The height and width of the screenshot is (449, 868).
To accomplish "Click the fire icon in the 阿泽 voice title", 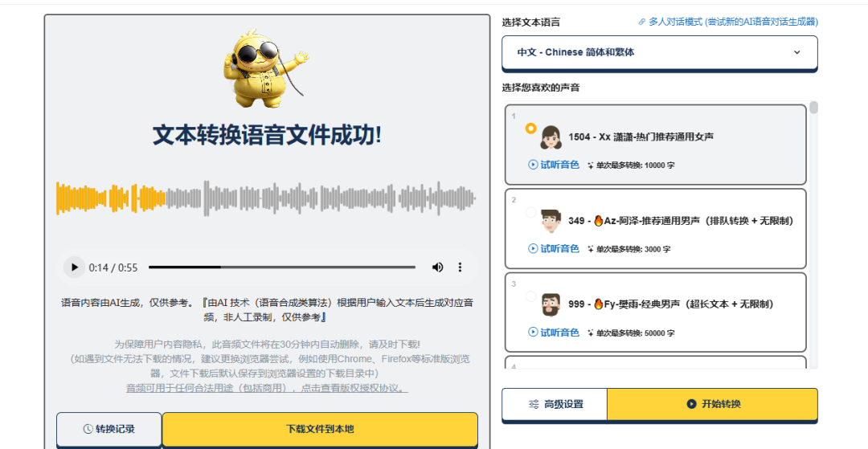I will click(x=599, y=221).
